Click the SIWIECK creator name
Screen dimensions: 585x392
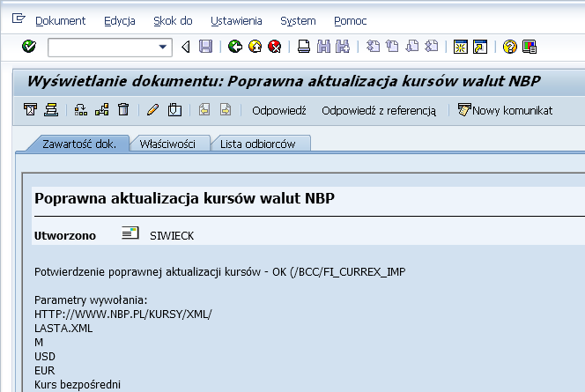pyautogui.click(x=172, y=236)
